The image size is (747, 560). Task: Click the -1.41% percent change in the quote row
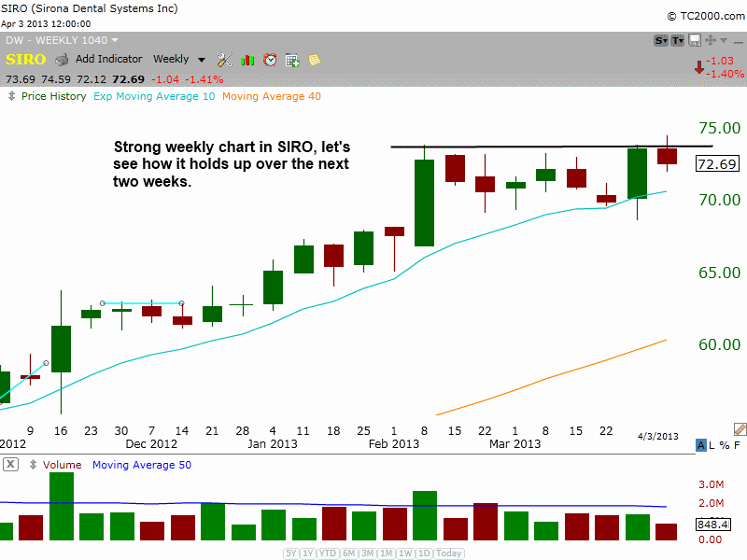click(x=204, y=79)
